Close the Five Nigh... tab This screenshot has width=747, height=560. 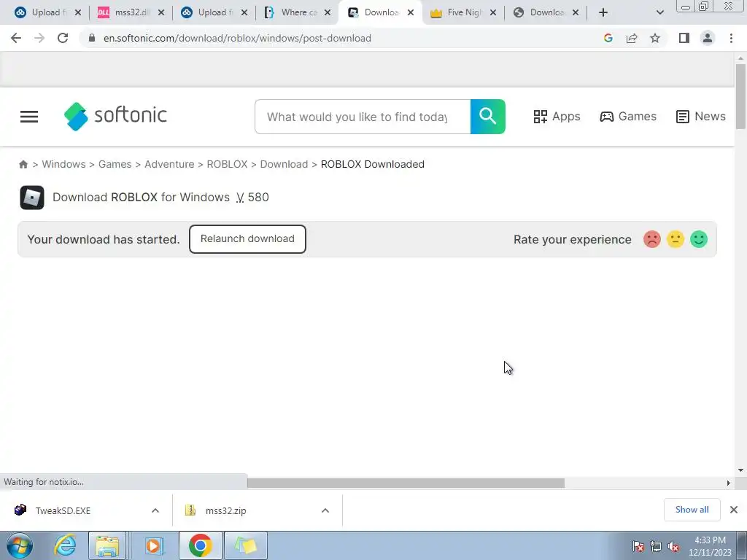point(493,12)
